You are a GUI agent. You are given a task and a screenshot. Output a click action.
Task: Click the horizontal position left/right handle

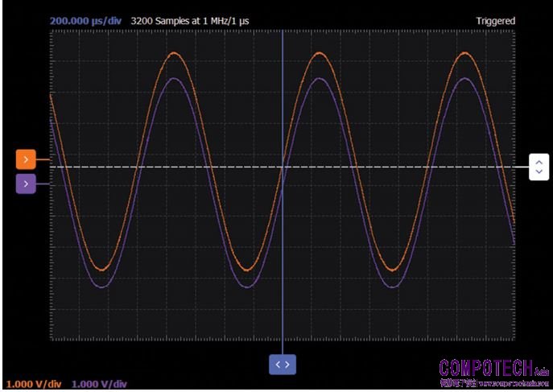(x=283, y=365)
